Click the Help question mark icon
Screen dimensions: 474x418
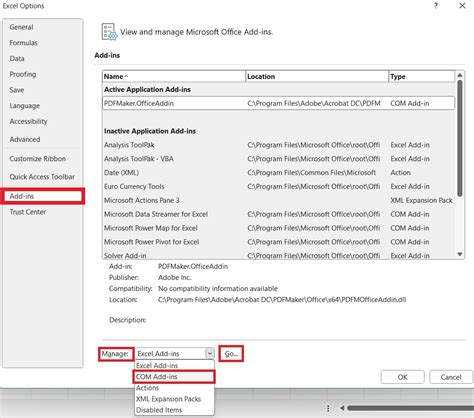coord(436,6)
